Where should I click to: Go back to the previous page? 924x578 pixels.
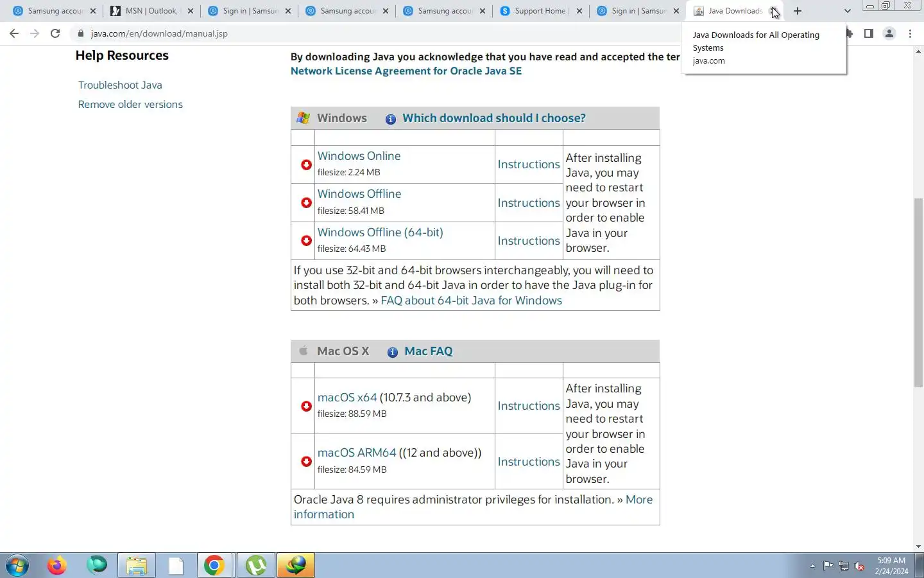(14, 33)
